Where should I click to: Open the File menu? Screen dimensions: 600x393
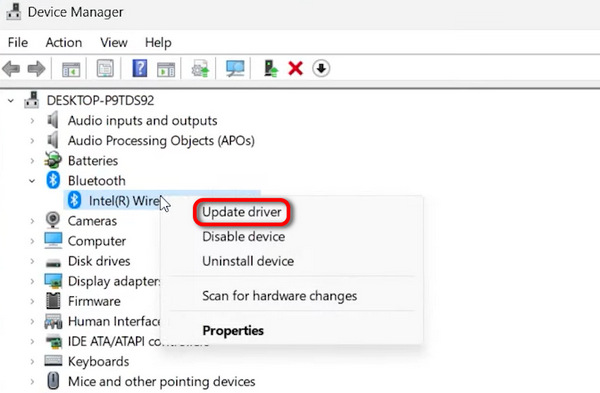[18, 42]
